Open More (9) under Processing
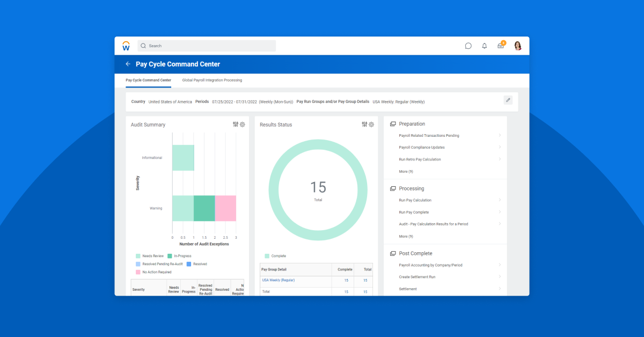This screenshot has height=337, width=644. [x=406, y=236]
